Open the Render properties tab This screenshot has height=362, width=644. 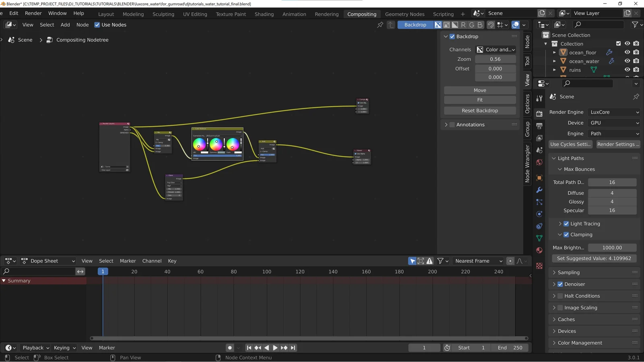(539, 114)
